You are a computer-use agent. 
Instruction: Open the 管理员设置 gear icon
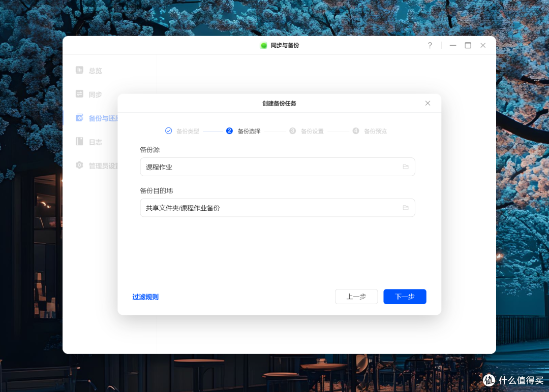[79, 165]
